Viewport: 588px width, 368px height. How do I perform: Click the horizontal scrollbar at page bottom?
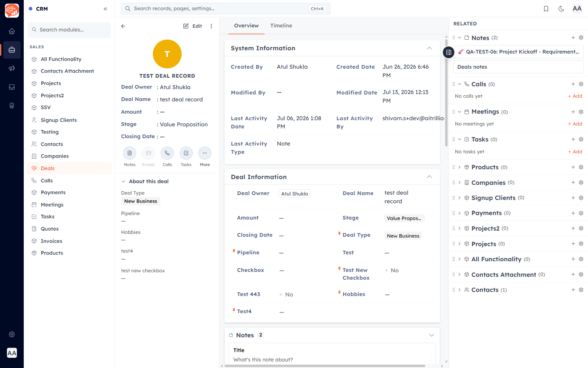325,366
